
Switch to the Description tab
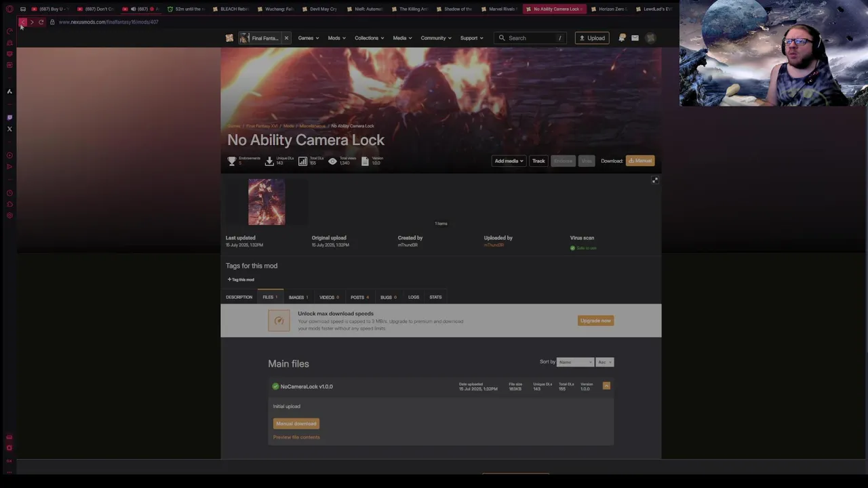(x=239, y=297)
